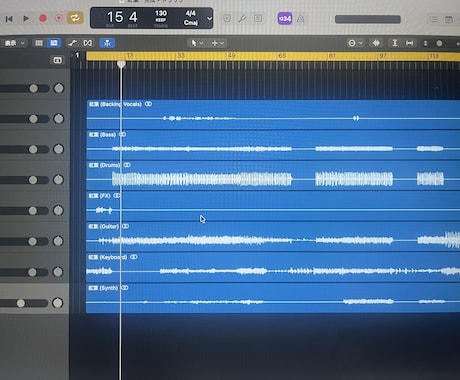Click the Go to Beginning transport button
The height and width of the screenshot is (380, 460).
tap(9, 19)
